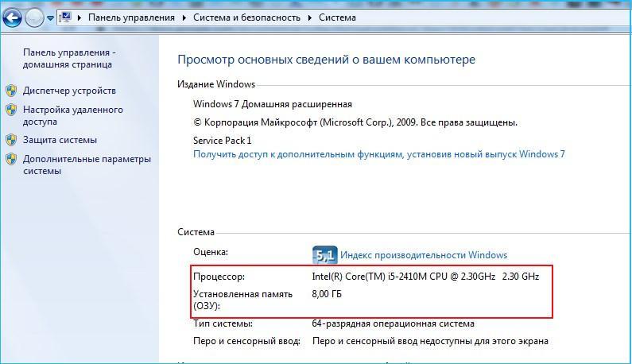Viewport: 632px width, 364px height.
Task: Click the Корпорация Майкрософт copyright line
Action: [355, 122]
